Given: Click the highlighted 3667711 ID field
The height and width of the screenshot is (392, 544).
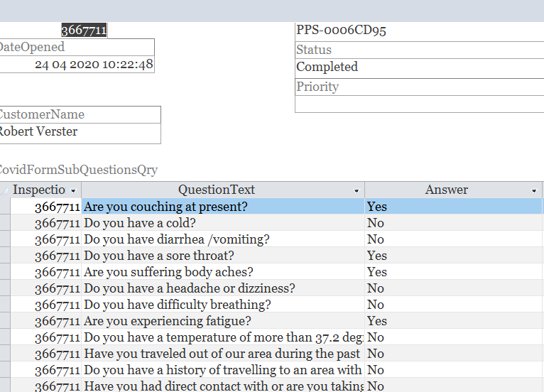Looking at the screenshot, I should coord(84,30).
